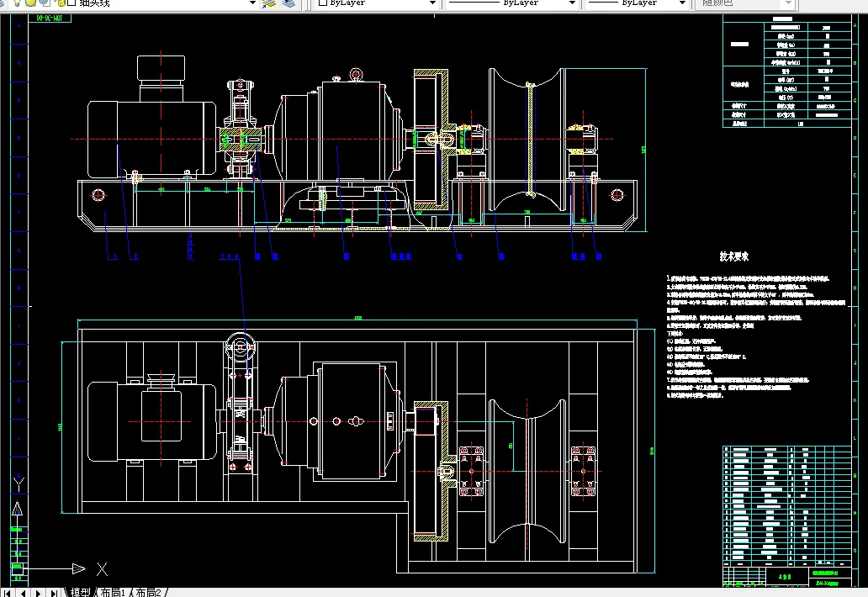The width and height of the screenshot is (868, 597).
Task: Switch to the 布局2 tab
Action: [148, 593]
